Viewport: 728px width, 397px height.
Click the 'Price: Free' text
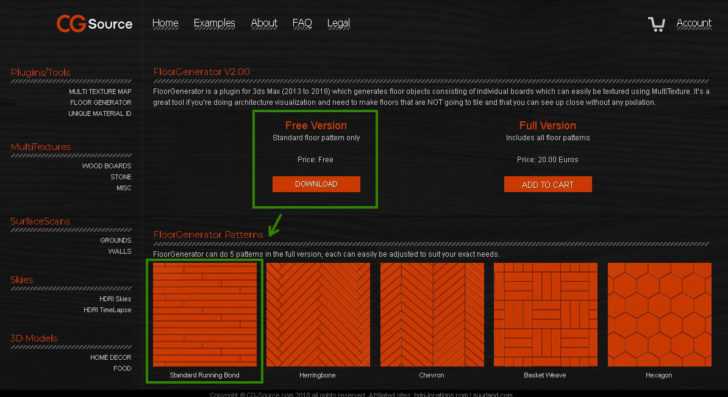(x=315, y=160)
